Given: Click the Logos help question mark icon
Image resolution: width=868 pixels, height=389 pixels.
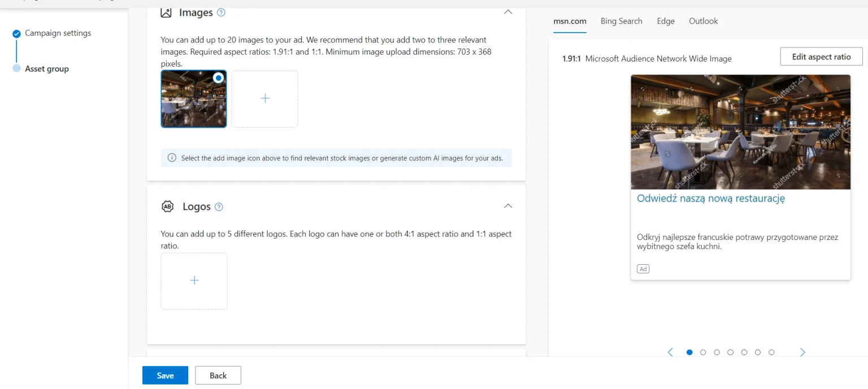Looking at the screenshot, I should point(219,207).
